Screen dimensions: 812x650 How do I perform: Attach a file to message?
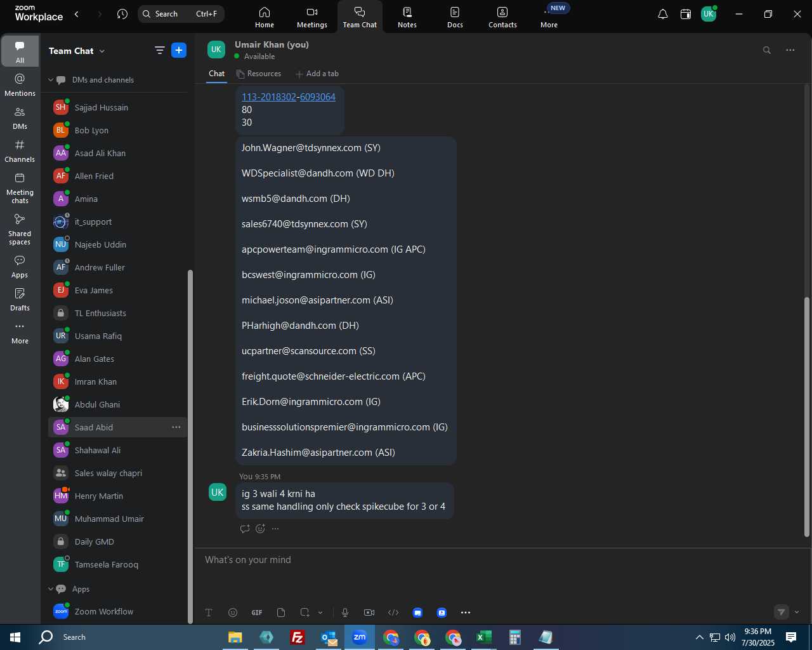281,613
